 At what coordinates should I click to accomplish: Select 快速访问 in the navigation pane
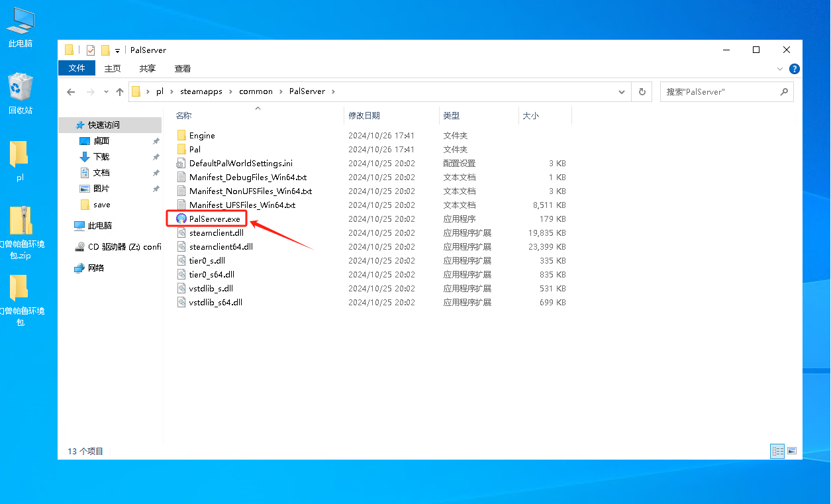click(x=110, y=125)
